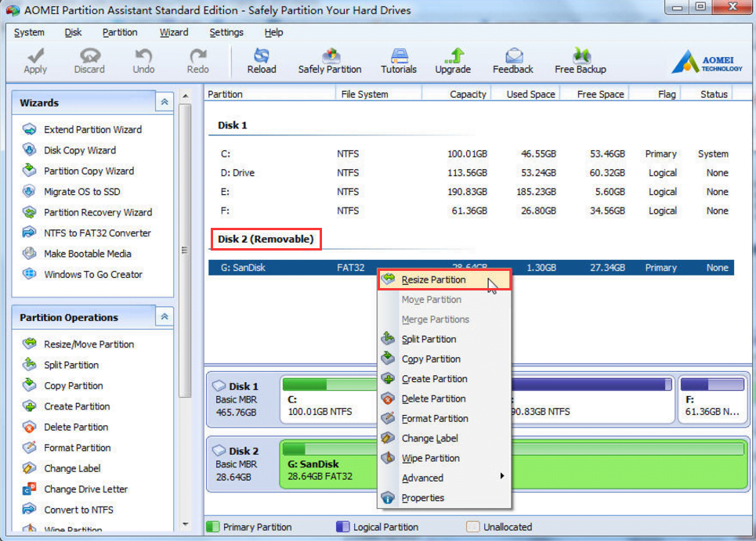This screenshot has width=756, height=541.
Task: Expand the Advanced submenu in context menu
Action: (x=444, y=478)
